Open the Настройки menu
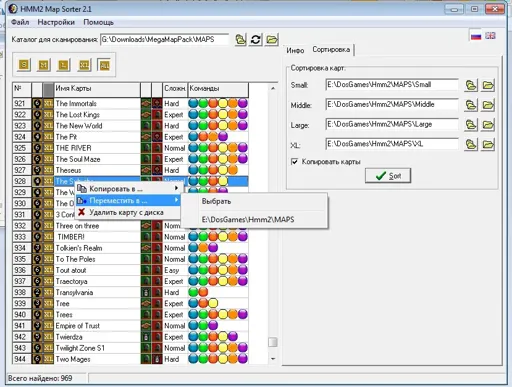Viewport: 512px width, 387px height. click(x=56, y=22)
